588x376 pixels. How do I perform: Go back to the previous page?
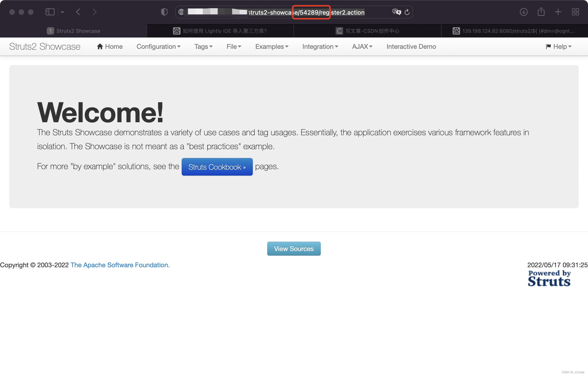(78, 12)
